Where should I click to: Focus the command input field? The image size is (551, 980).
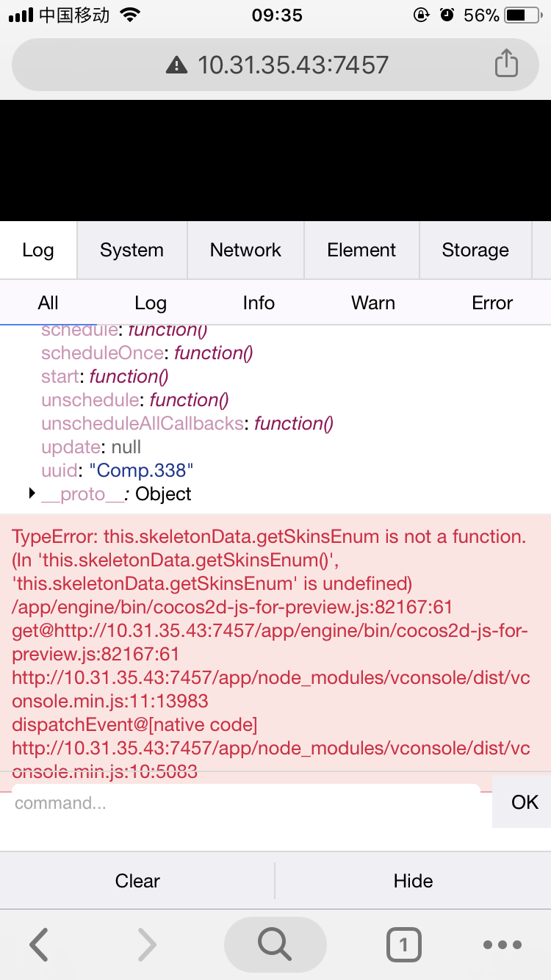pyautogui.click(x=246, y=803)
